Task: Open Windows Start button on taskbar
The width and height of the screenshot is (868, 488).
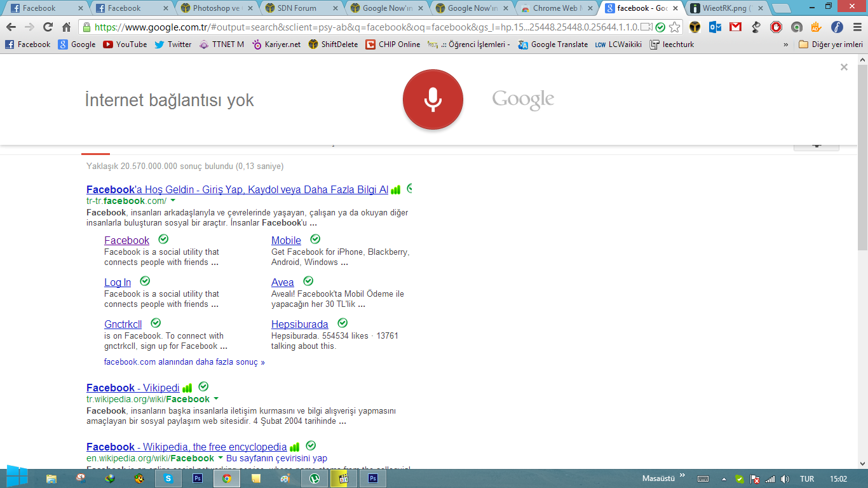Action: pos(17,477)
